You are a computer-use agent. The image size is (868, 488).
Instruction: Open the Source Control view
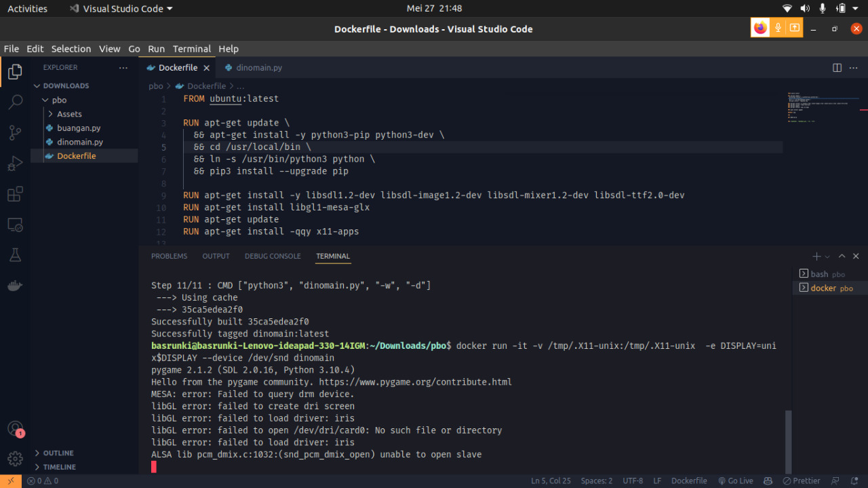[15, 133]
